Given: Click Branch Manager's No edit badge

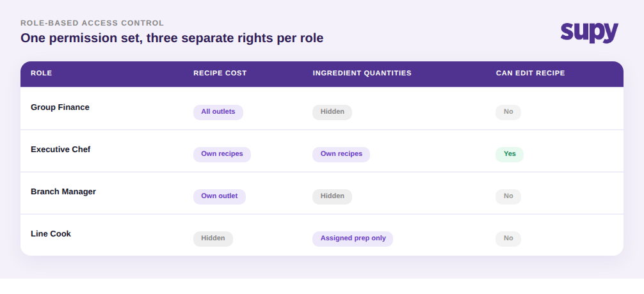Looking at the screenshot, I should (x=508, y=196).
